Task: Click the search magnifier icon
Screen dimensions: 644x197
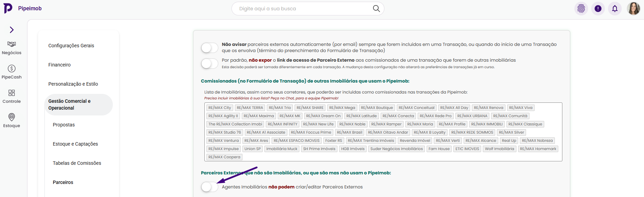Action: [x=376, y=9]
